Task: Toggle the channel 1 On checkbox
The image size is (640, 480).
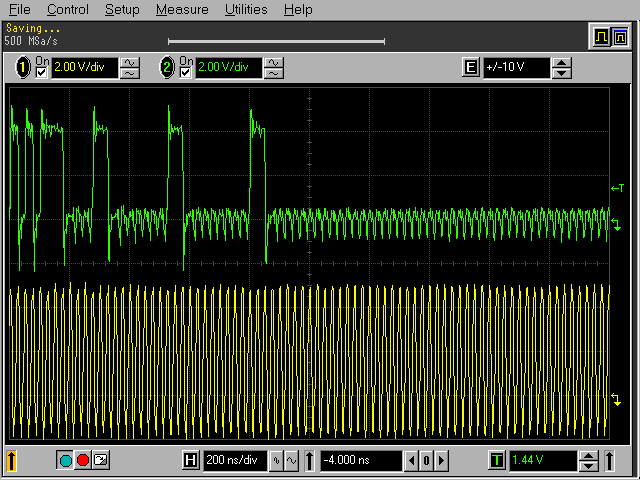Action: click(x=41, y=73)
